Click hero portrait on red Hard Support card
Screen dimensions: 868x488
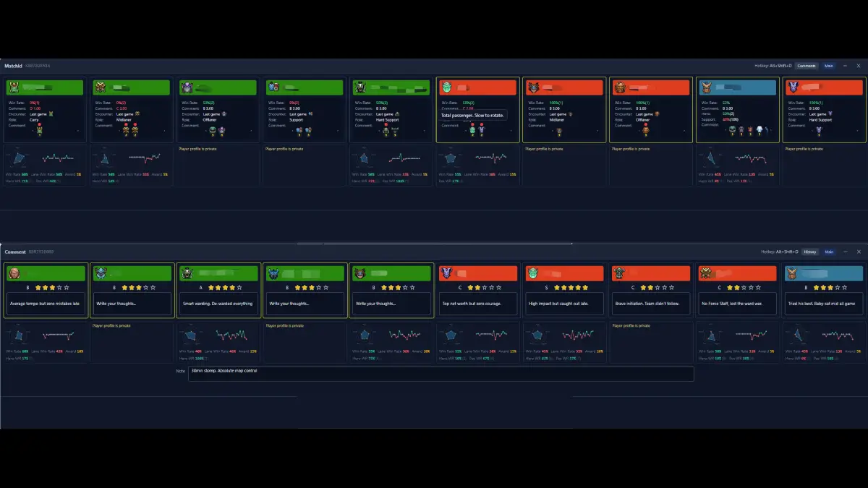(793, 87)
